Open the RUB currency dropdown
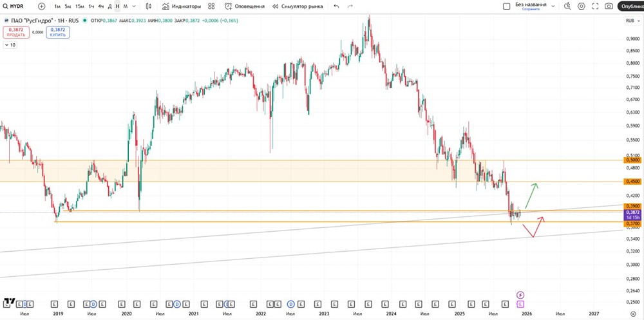 (x=632, y=21)
